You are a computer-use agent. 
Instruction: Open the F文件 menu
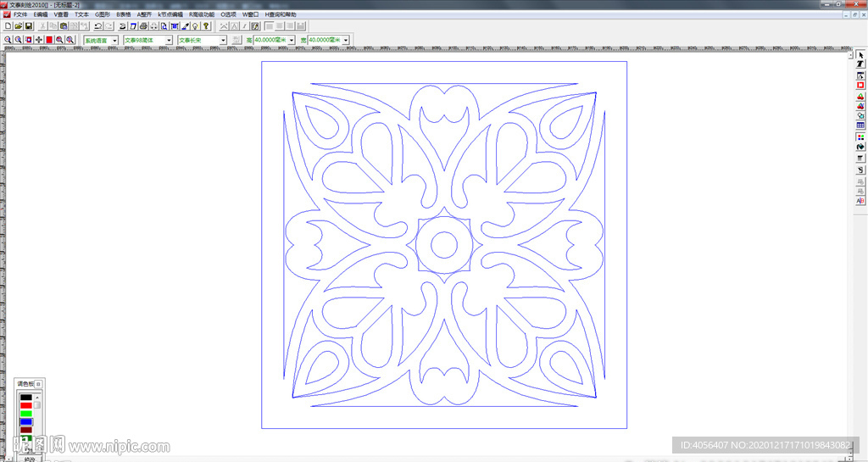coord(19,14)
